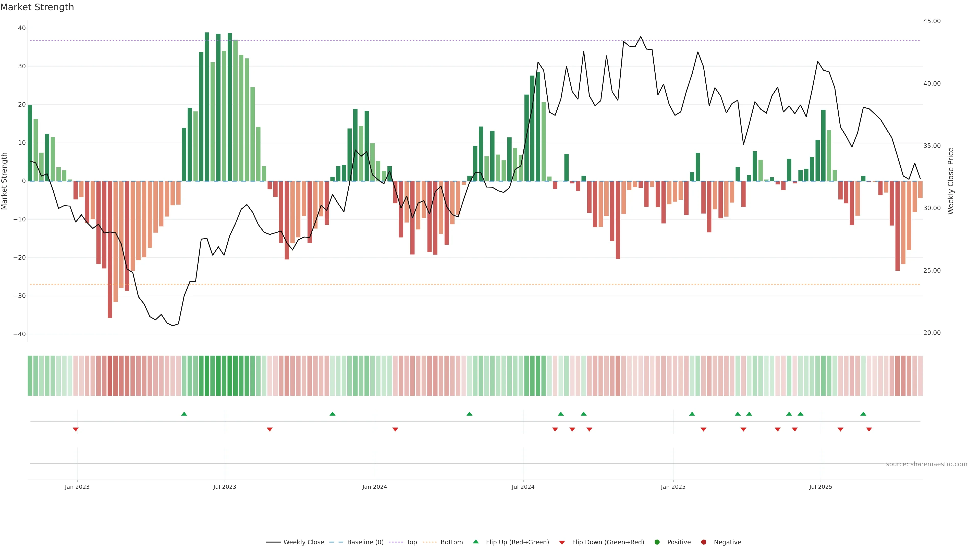Click the first red flip-down marker near Jan 2023
The height and width of the screenshot is (551, 980).
(x=76, y=429)
